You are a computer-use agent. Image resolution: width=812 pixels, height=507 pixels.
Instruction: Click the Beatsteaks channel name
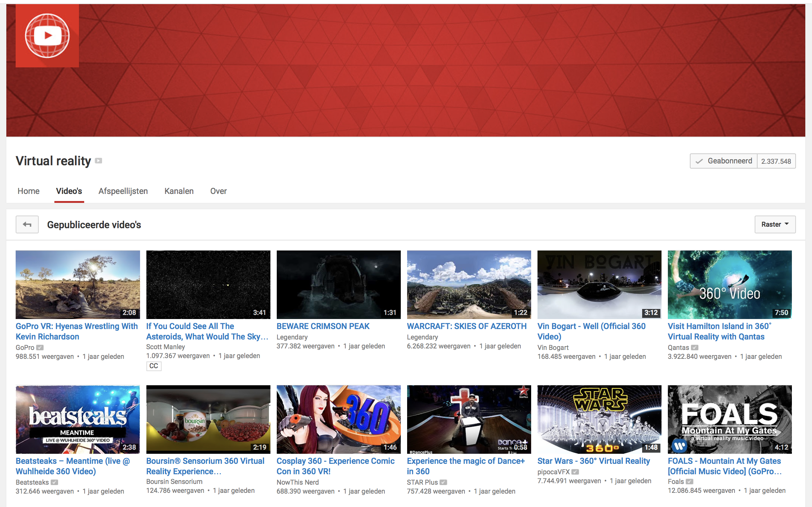32,482
